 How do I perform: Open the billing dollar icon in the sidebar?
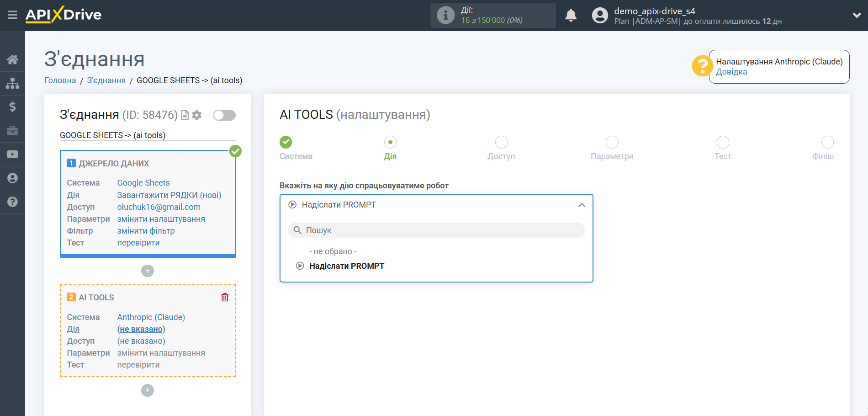(12, 107)
